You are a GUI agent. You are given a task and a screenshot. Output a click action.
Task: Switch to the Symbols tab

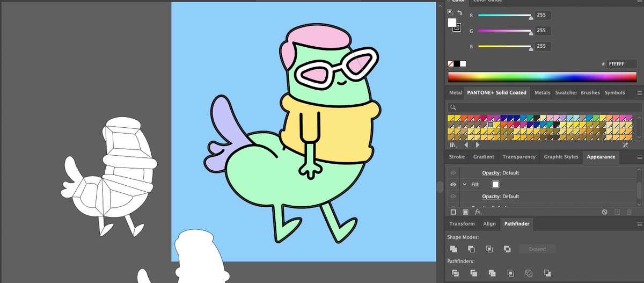[x=615, y=92]
